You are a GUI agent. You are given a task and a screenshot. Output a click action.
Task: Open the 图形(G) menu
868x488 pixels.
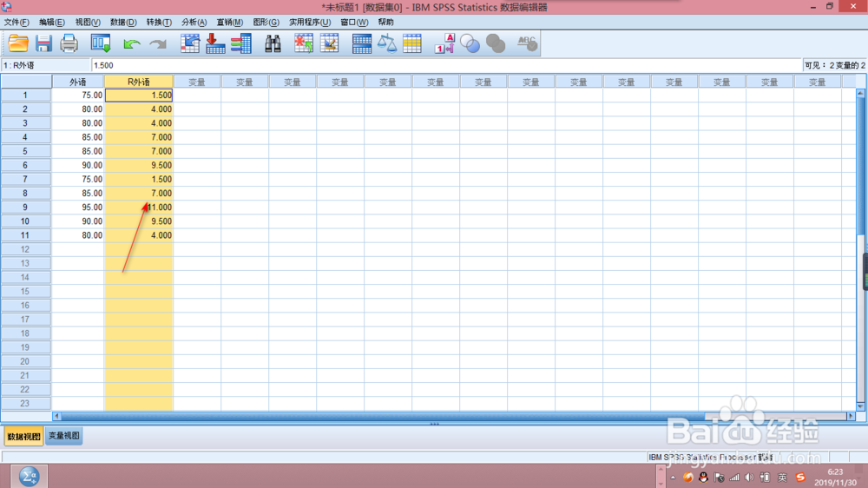click(266, 23)
